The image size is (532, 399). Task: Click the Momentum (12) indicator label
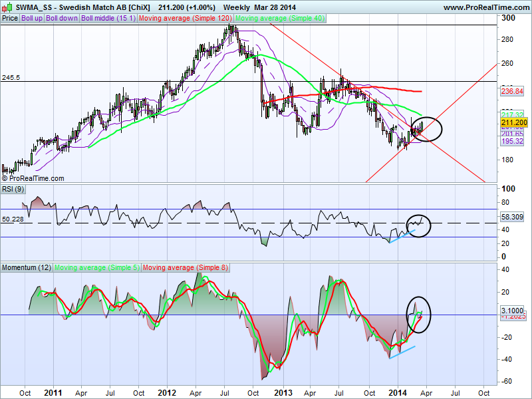pos(27,268)
